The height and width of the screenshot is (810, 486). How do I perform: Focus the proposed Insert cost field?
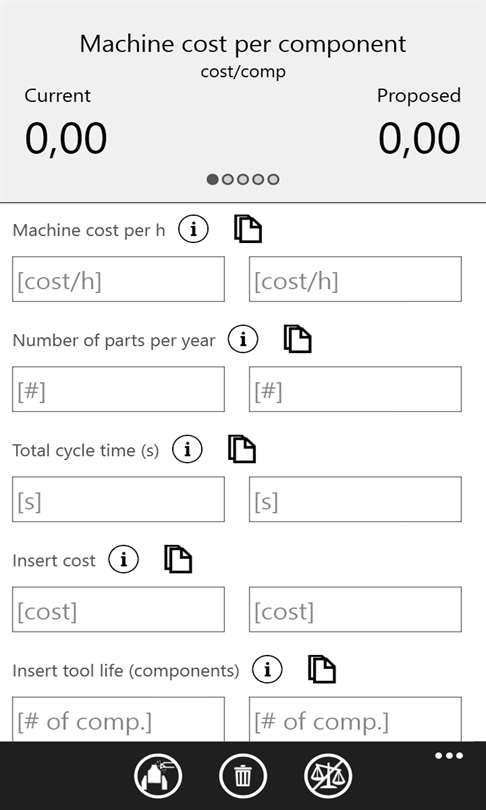tap(355, 609)
